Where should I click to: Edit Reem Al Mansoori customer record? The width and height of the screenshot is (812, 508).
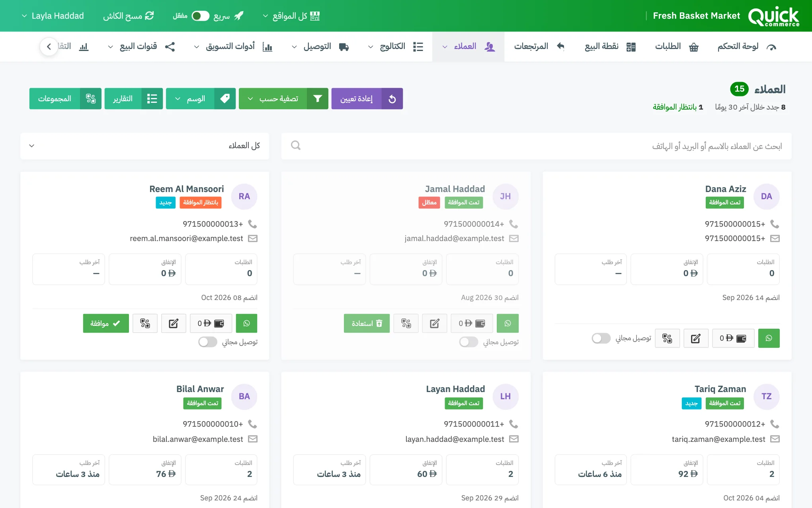pyautogui.click(x=174, y=323)
